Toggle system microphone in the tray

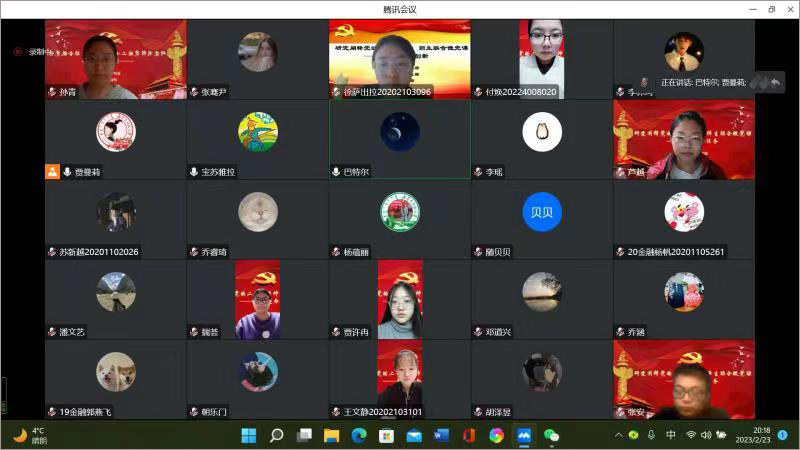tap(652, 435)
